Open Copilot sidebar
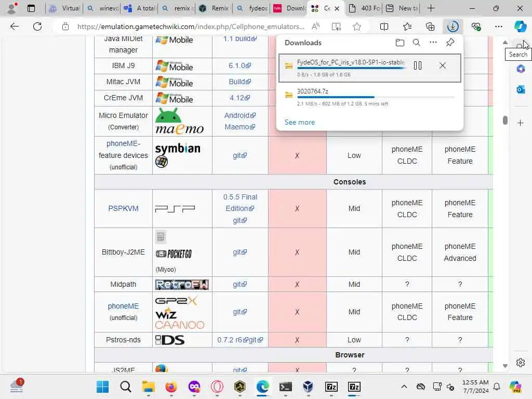This screenshot has width=532, height=399. pos(520,26)
